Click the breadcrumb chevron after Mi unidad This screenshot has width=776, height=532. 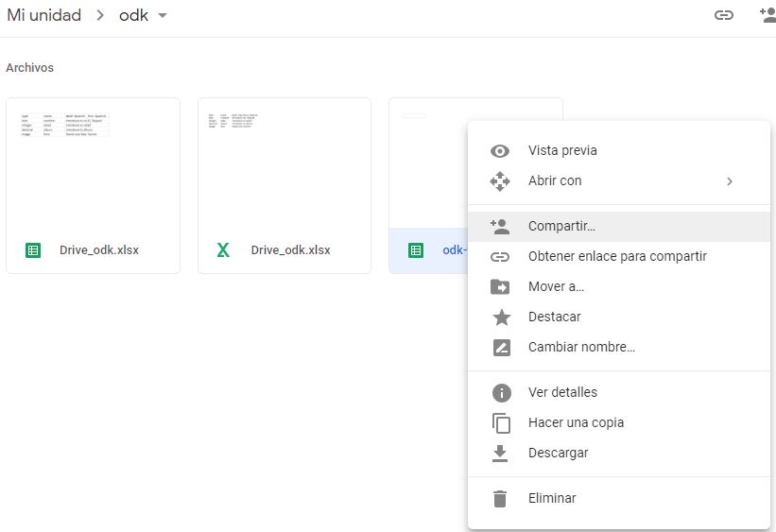click(100, 15)
